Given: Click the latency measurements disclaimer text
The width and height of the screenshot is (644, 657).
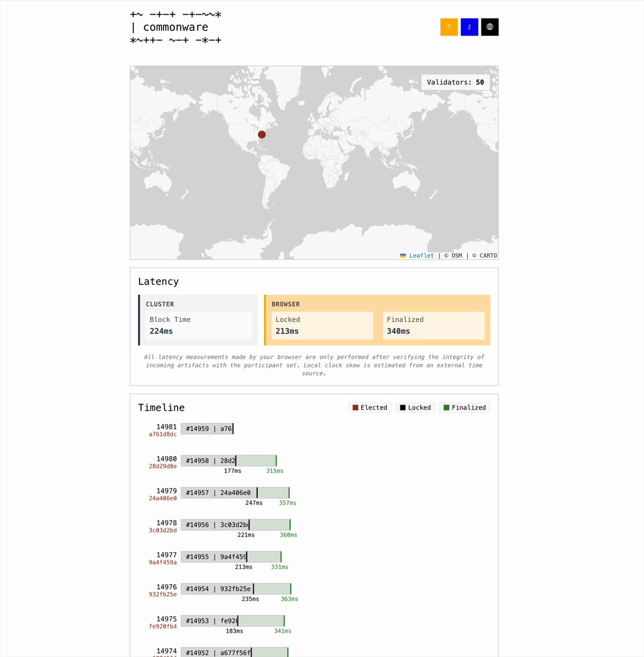Looking at the screenshot, I should [x=314, y=365].
